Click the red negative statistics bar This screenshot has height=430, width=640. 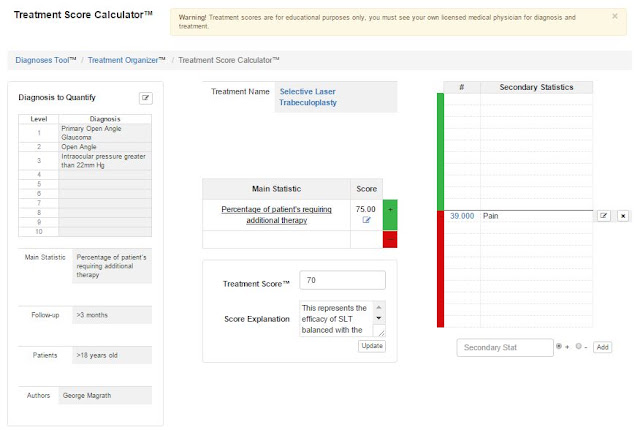[x=440, y=269]
